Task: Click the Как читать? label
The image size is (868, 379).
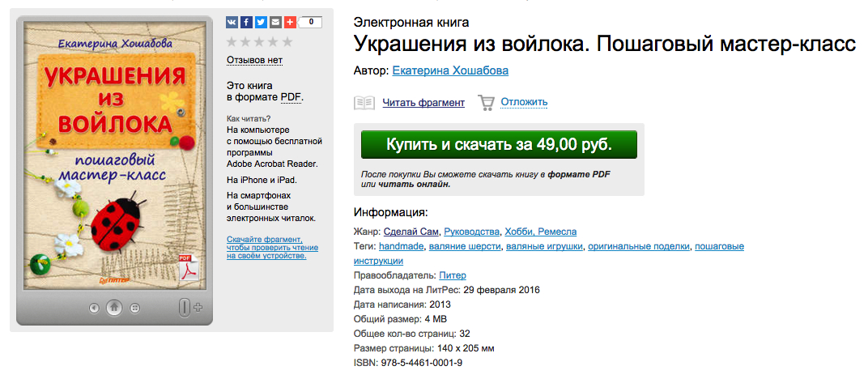Action: tap(249, 118)
